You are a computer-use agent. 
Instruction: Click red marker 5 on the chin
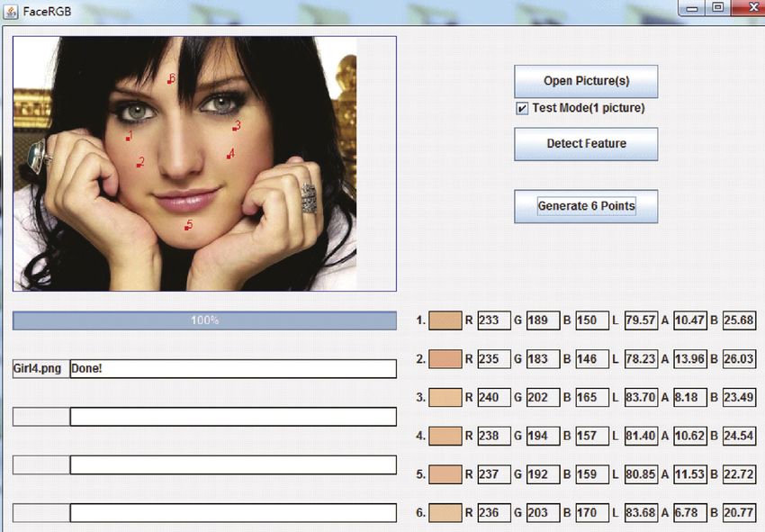(x=188, y=225)
